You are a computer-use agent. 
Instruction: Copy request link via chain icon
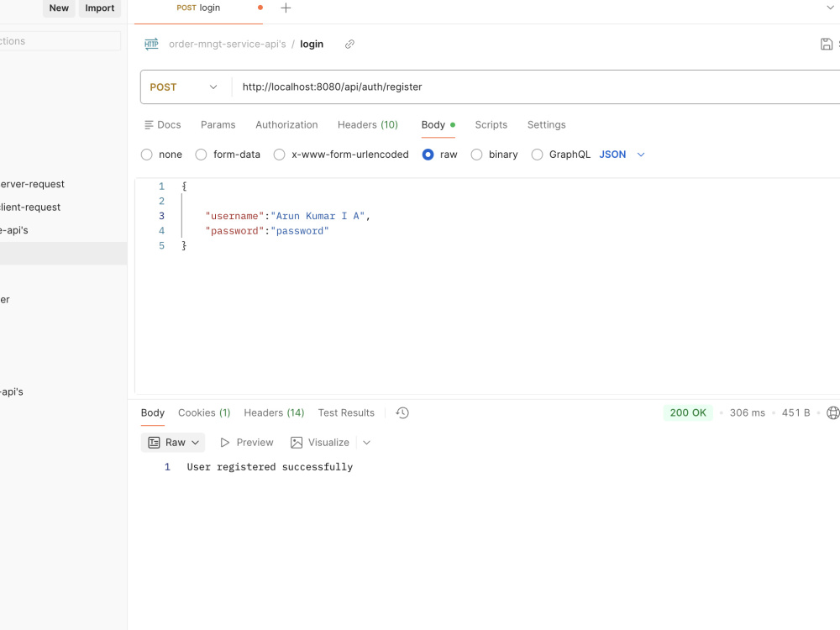click(349, 44)
